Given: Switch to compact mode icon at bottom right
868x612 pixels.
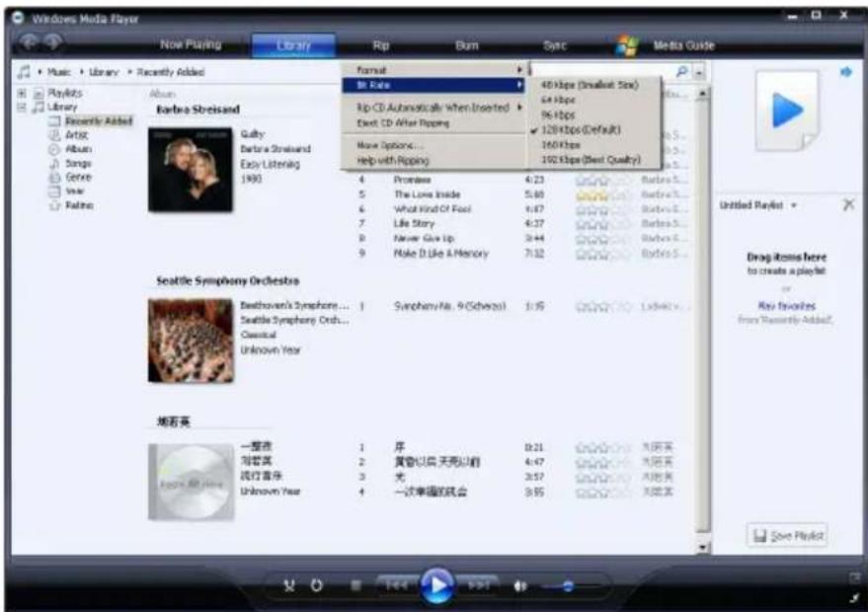Looking at the screenshot, I should click(x=855, y=597).
